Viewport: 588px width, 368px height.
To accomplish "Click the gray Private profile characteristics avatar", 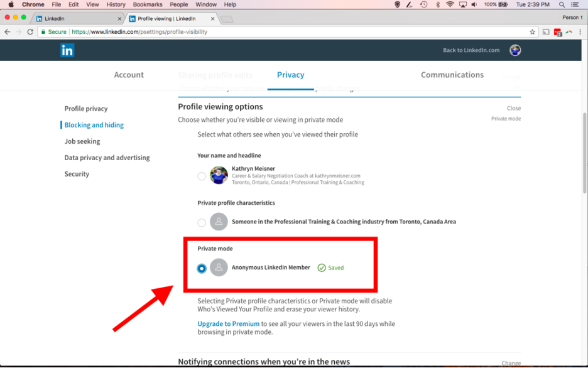I will click(219, 222).
